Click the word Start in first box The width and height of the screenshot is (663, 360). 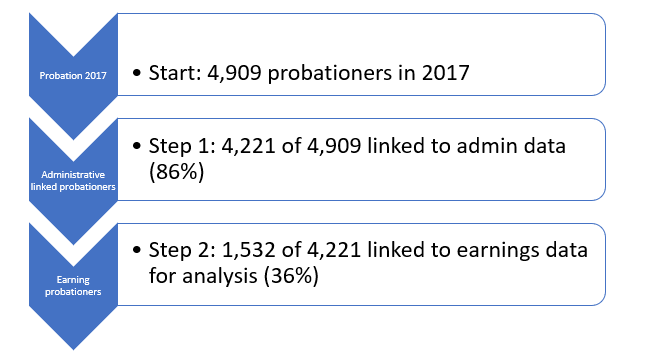(175, 73)
